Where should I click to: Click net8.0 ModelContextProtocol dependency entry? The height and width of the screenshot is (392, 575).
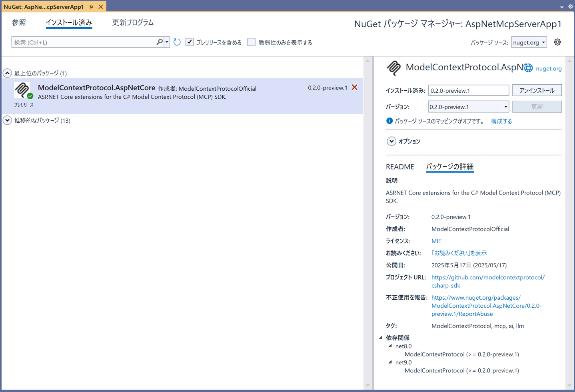pos(462,354)
